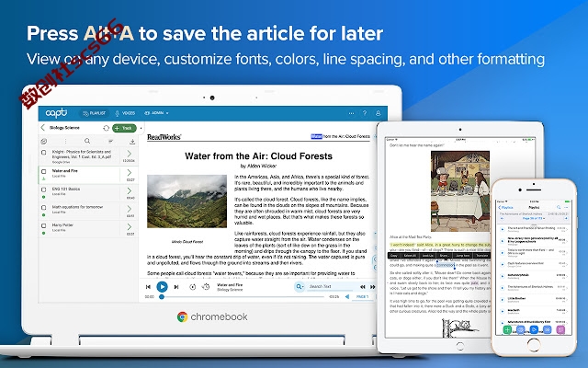Open the Voices tab
The height and width of the screenshot is (368, 588).
(125, 113)
